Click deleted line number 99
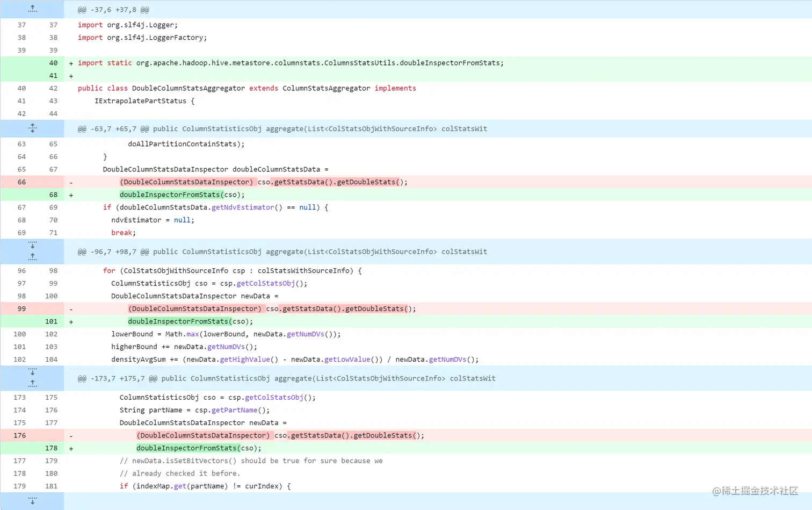The width and height of the screenshot is (812, 510). coord(21,308)
